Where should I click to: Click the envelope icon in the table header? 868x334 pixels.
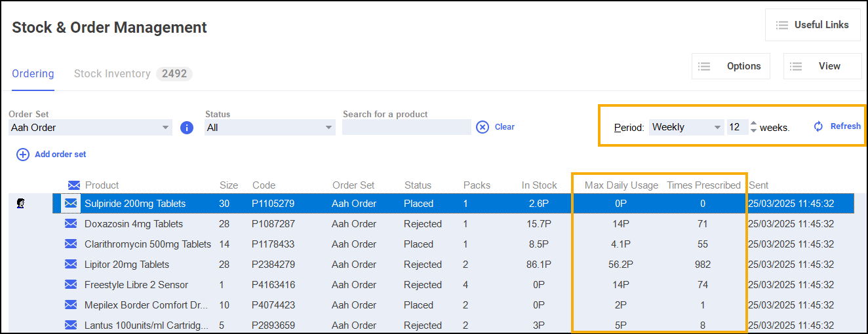(74, 185)
